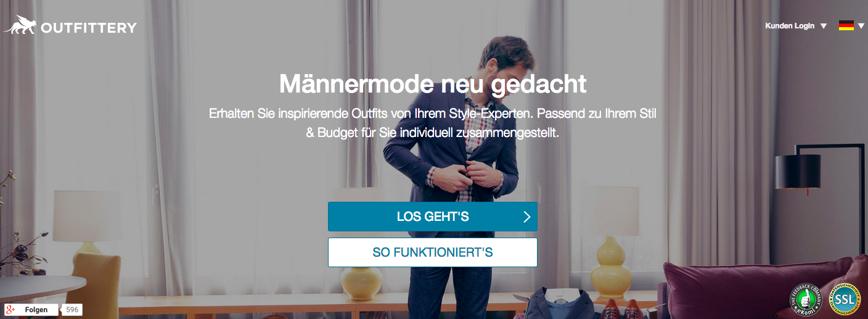The image size is (868, 319).
Task: Expand the language selector arrow beside the flag
Action: (x=861, y=26)
